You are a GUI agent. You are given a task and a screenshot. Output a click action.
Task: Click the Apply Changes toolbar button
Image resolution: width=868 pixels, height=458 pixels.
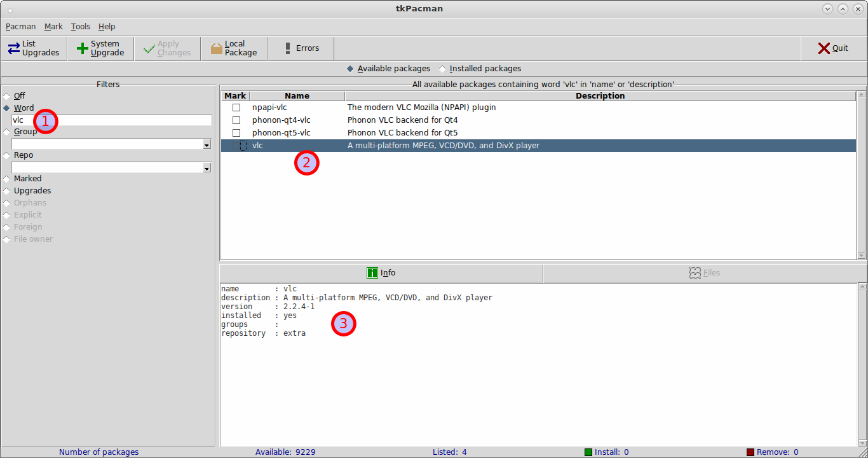coord(167,48)
